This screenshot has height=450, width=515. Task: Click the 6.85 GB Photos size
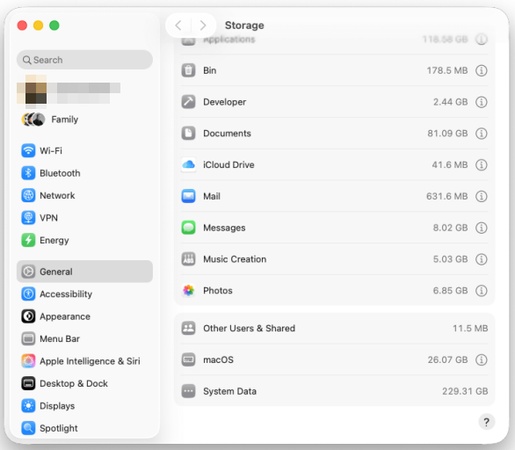[450, 291]
